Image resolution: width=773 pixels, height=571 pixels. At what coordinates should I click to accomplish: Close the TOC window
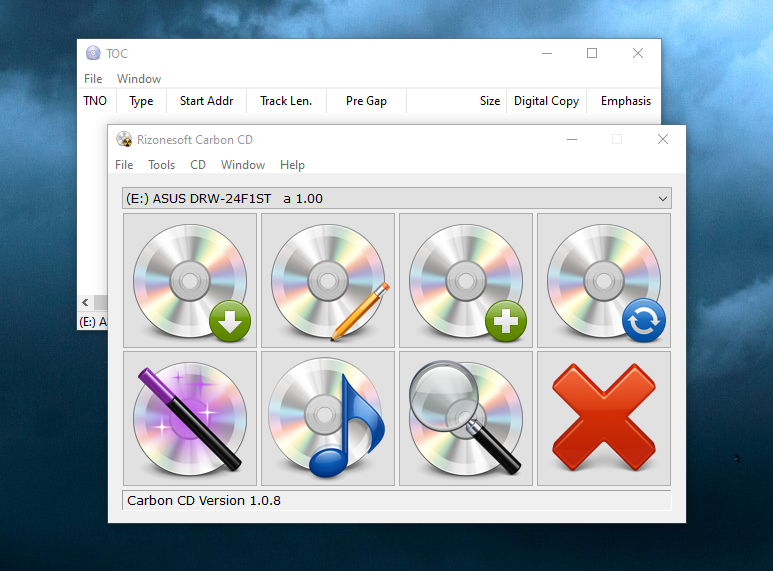click(638, 53)
